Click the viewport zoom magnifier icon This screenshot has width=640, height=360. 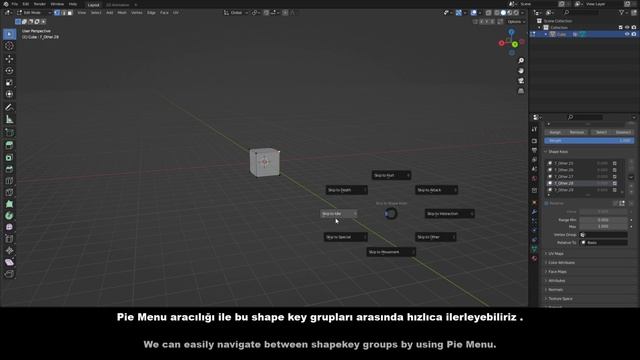(521, 60)
